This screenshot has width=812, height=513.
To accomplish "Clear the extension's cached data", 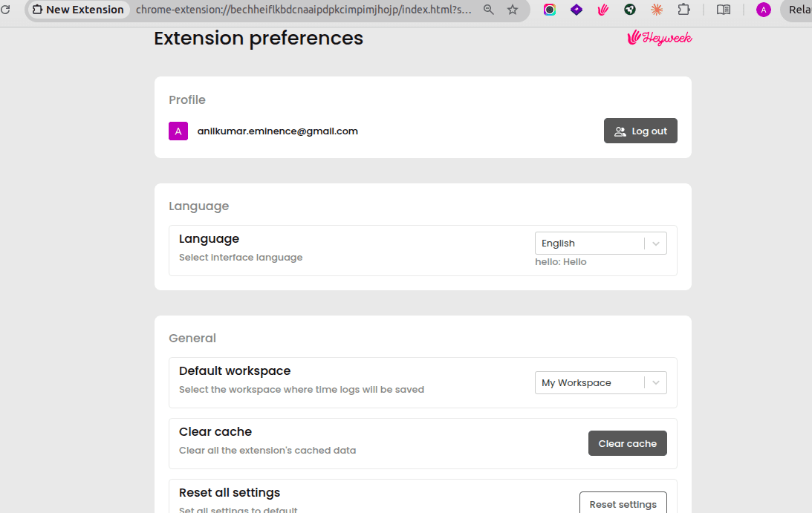I will coord(628,444).
